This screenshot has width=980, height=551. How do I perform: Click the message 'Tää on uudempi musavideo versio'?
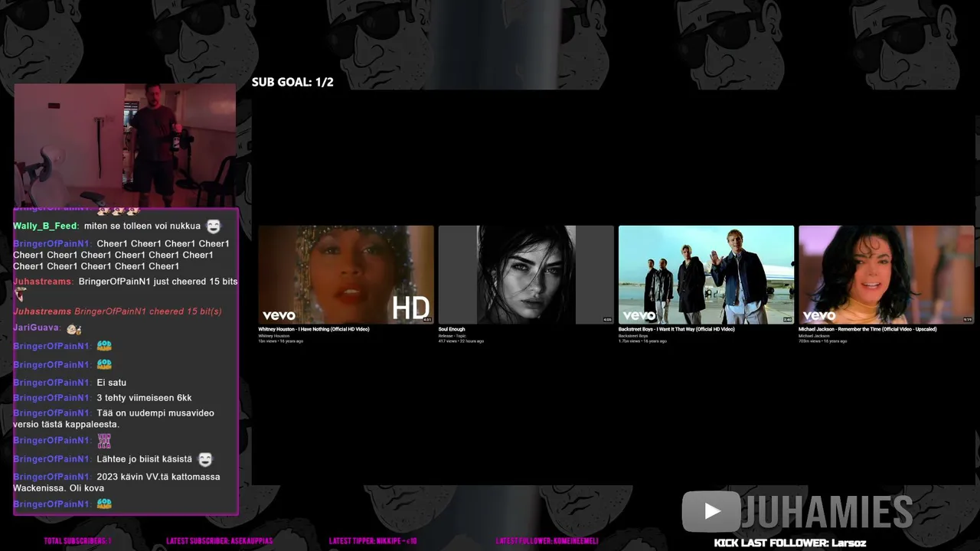tap(114, 419)
